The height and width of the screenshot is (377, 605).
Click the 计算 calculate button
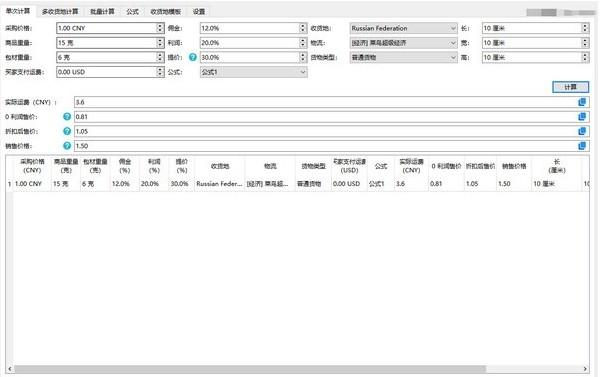click(x=570, y=87)
